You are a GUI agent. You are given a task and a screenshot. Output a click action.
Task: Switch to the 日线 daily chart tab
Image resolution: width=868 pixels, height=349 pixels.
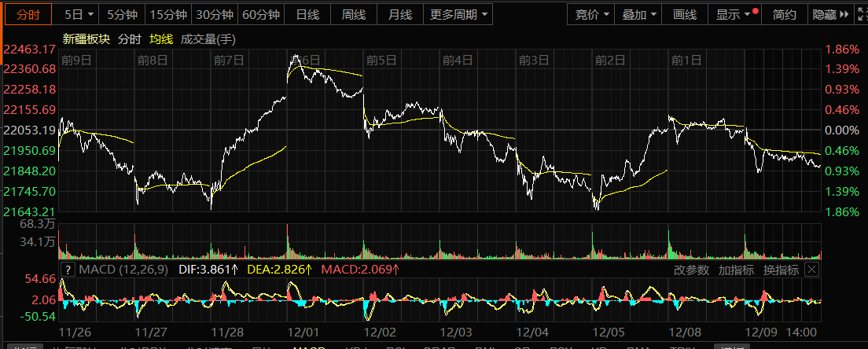(x=307, y=15)
